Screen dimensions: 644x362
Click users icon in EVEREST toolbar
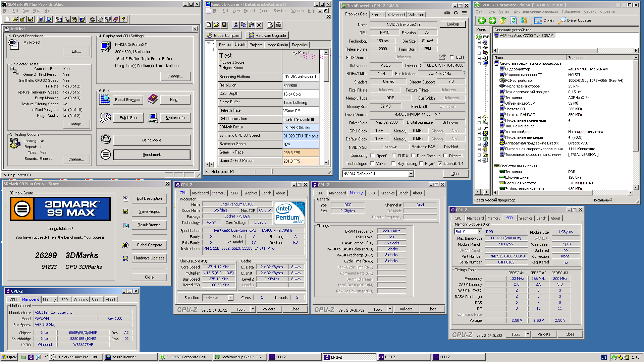pos(524,20)
